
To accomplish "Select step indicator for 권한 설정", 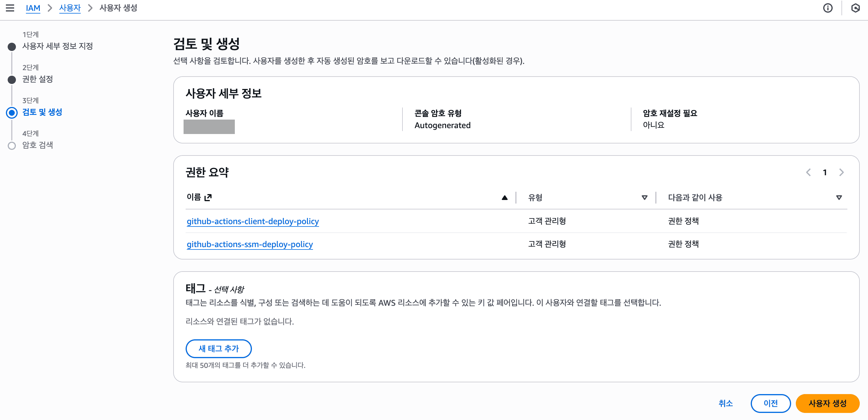I will coord(12,80).
